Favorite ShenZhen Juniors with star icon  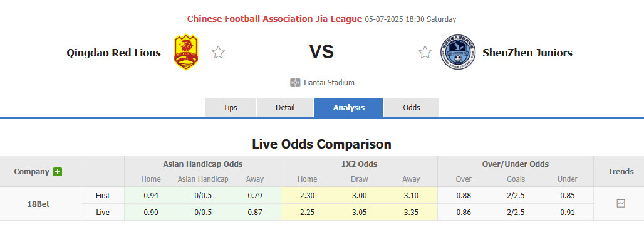click(425, 52)
